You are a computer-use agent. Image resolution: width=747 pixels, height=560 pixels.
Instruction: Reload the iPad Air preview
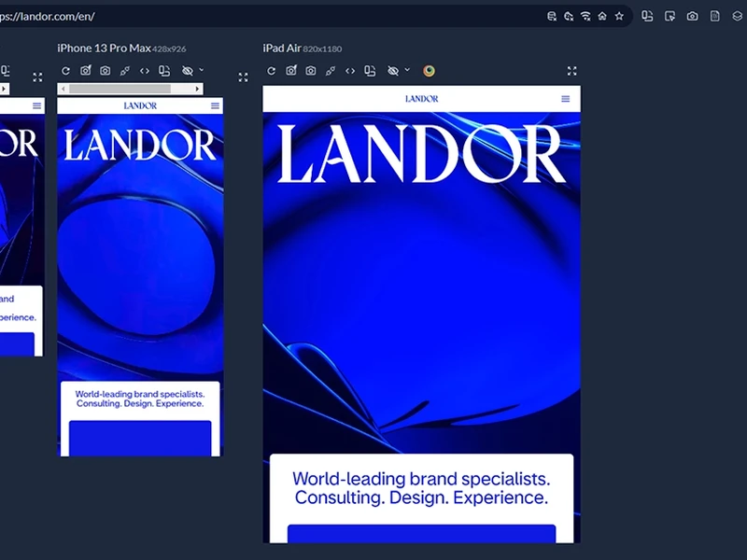click(271, 71)
